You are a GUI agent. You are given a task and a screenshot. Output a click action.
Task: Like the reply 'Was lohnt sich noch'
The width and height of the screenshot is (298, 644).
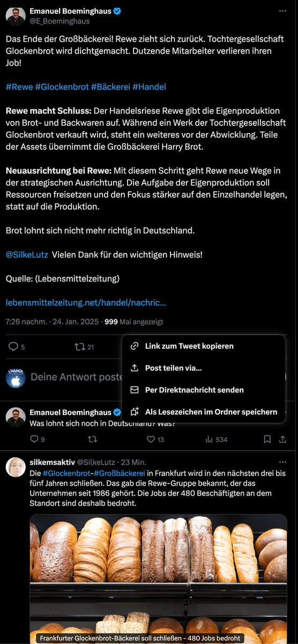tap(151, 439)
